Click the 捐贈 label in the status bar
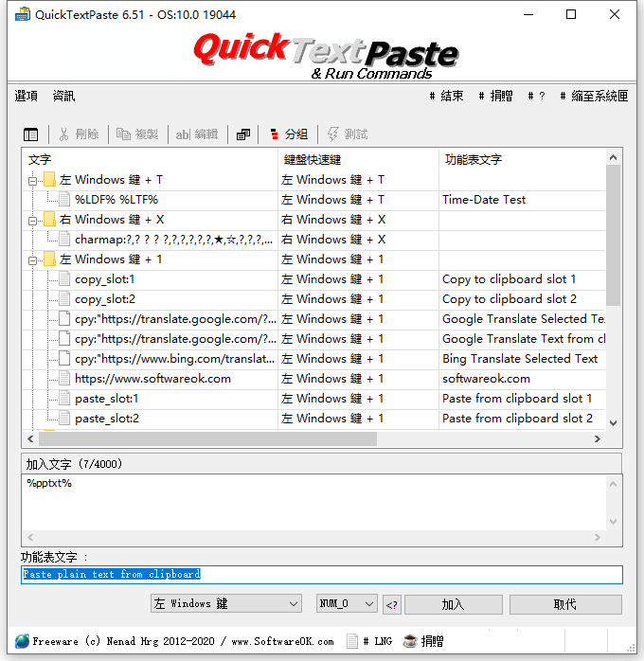Viewport: 644px width, 661px height. point(433,641)
